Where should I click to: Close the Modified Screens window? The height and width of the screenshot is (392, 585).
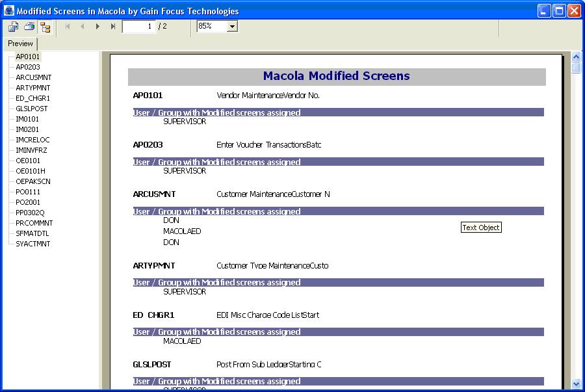pyautogui.click(x=574, y=11)
